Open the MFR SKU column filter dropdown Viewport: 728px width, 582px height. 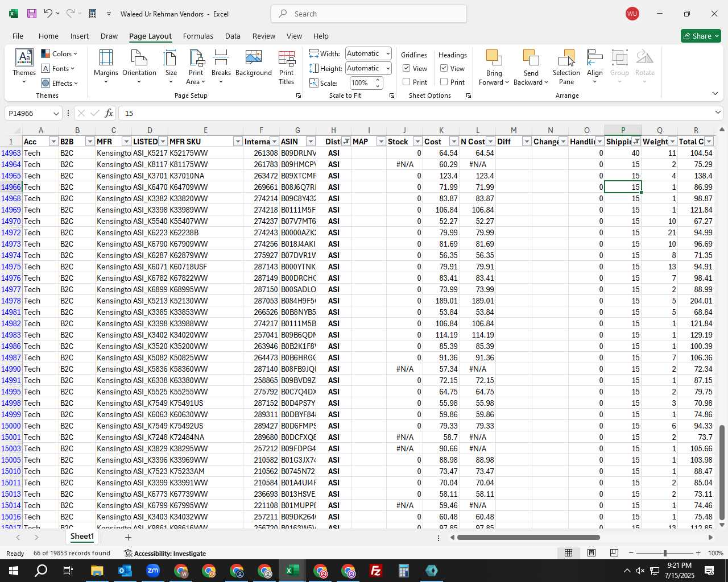click(238, 142)
